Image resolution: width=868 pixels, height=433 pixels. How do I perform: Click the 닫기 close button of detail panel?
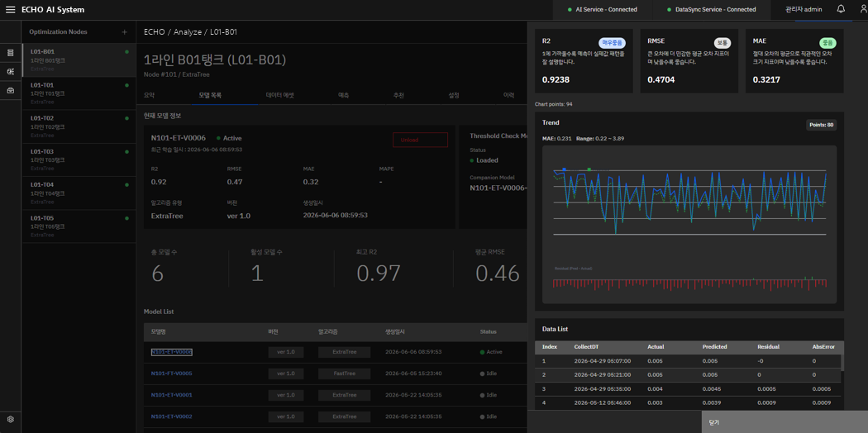785,422
